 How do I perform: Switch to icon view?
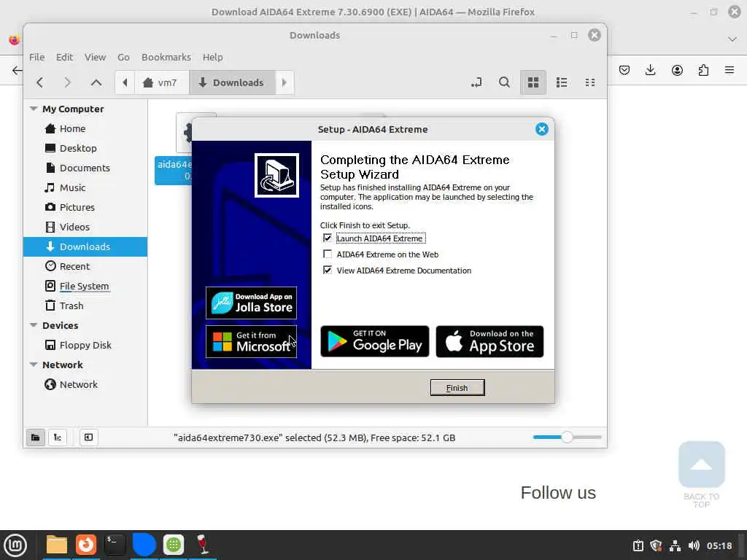tap(533, 82)
